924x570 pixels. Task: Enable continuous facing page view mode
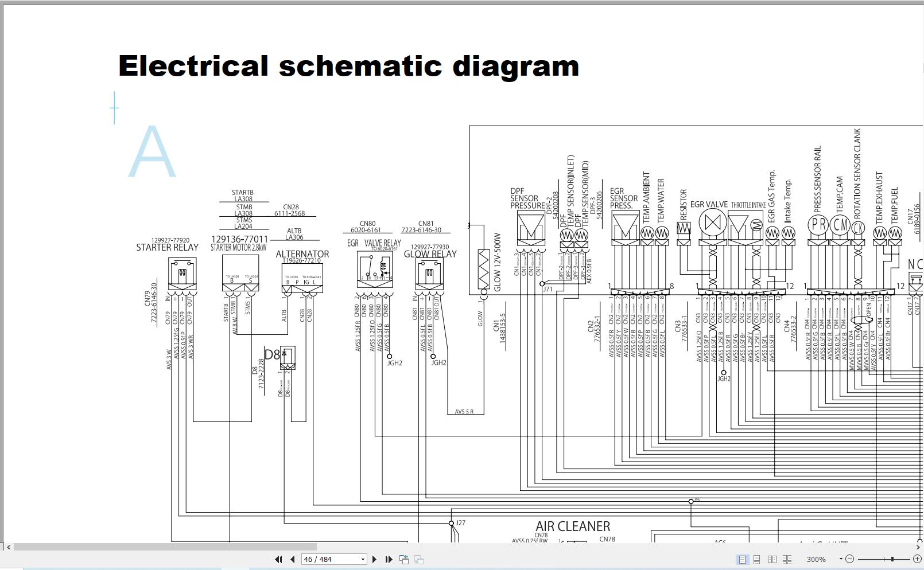(787, 559)
